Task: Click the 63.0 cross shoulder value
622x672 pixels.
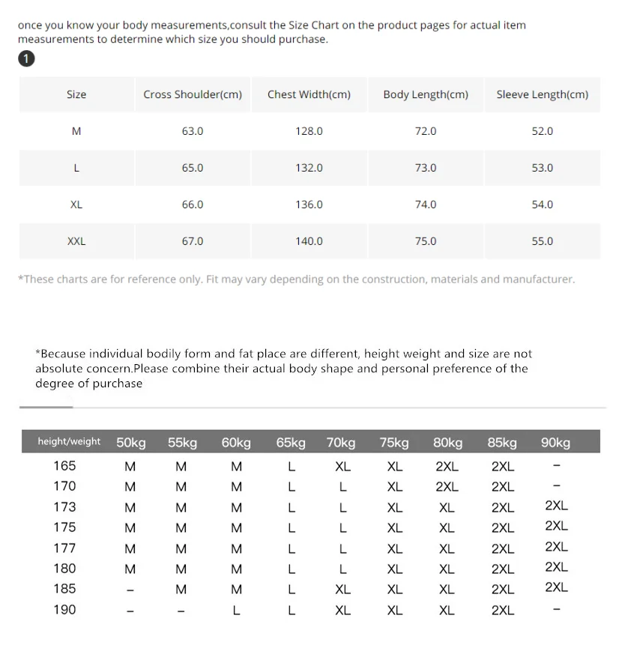Action: coord(193,131)
